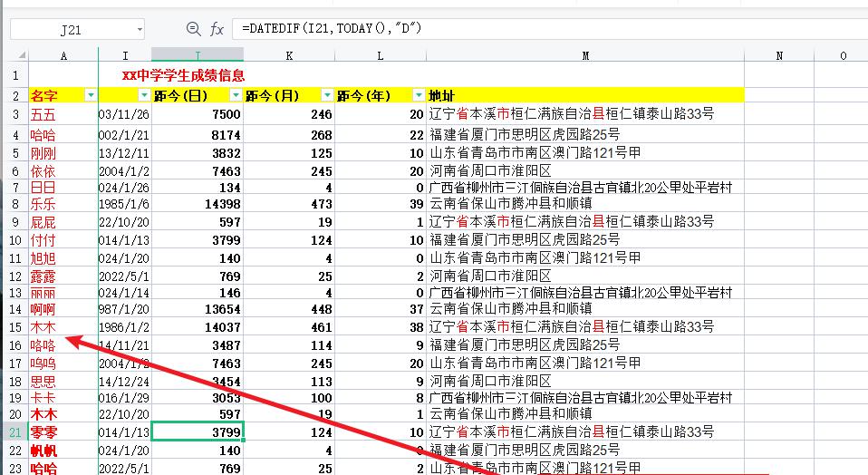Click days cell with value 13654

(x=198, y=309)
